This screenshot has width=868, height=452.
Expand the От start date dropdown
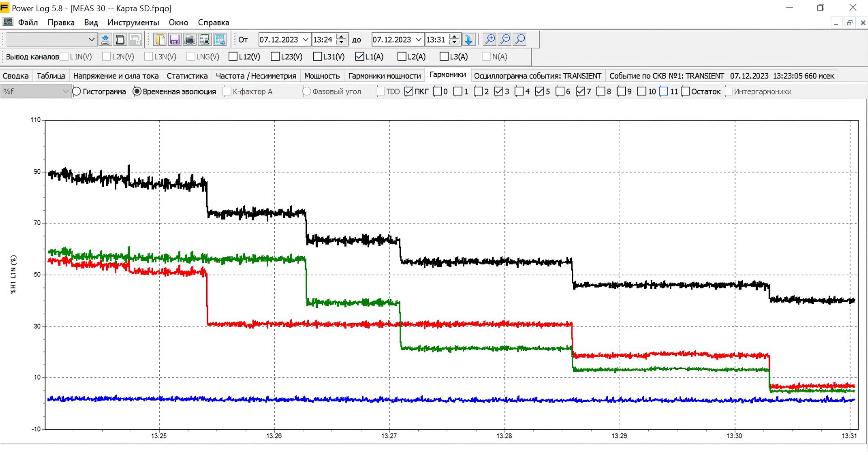(x=306, y=40)
